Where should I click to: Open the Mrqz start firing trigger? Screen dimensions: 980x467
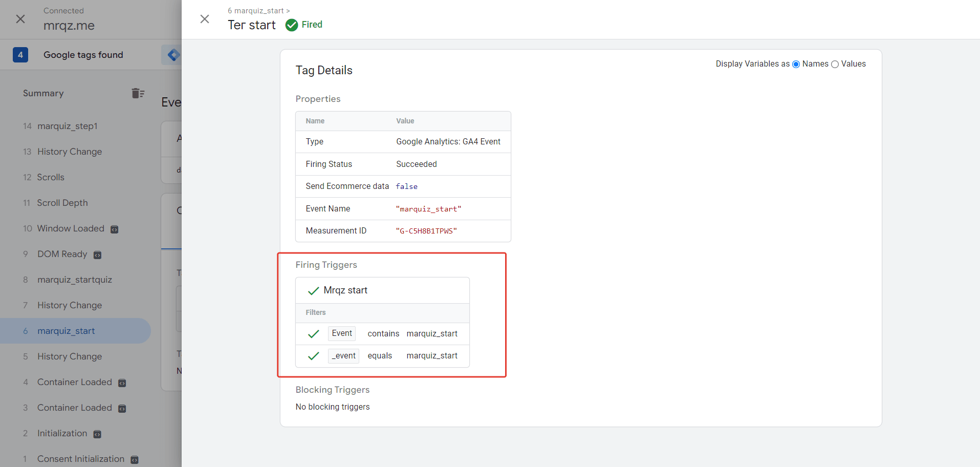click(345, 290)
